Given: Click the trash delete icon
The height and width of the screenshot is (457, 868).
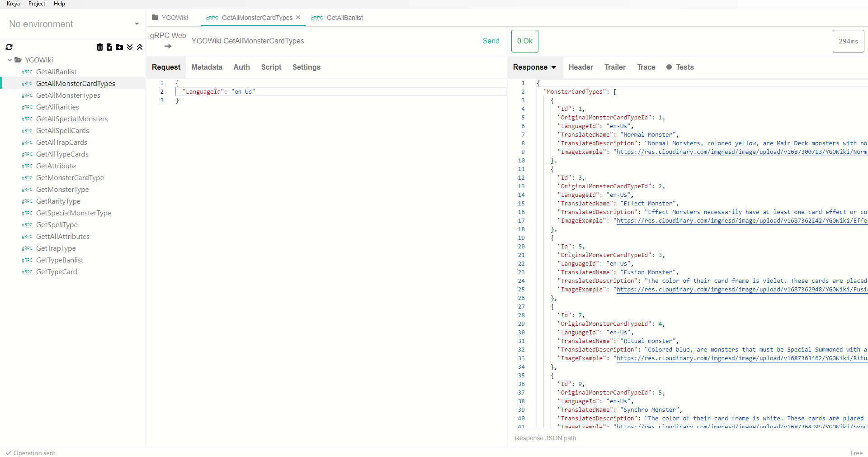Looking at the screenshot, I should [100, 47].
